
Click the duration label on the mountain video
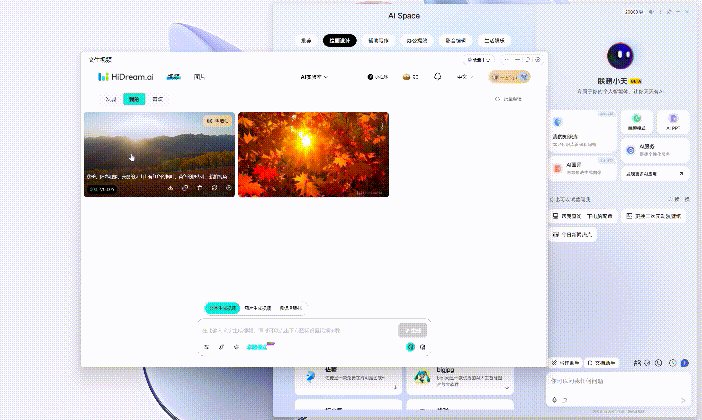click(x=102, y=189)
